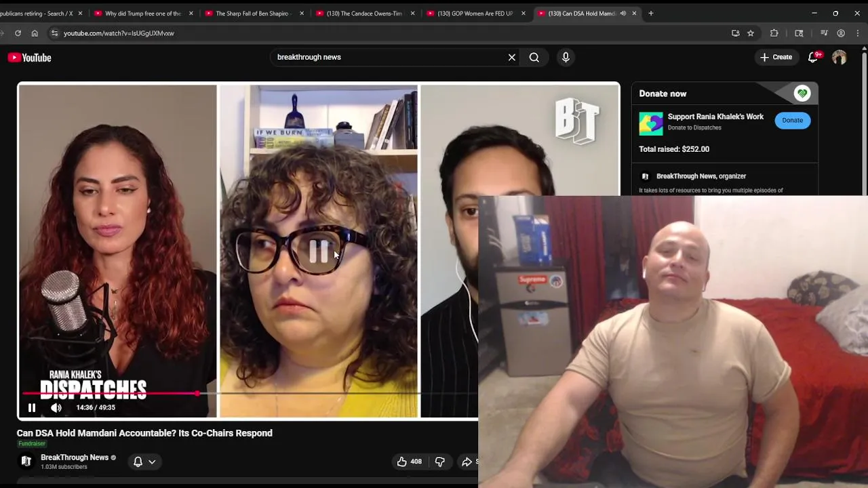Image resolution: width=868 pixels, height=488 pixels.
Task: Click the browser reload icon
Action: [18, 33]
